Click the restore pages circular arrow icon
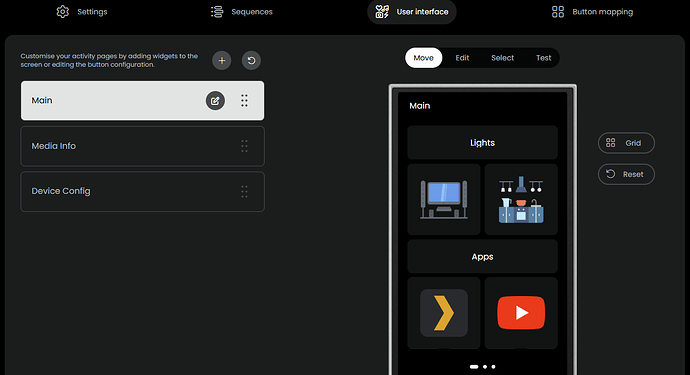The image size is (690, 375). tap(251, 60)
